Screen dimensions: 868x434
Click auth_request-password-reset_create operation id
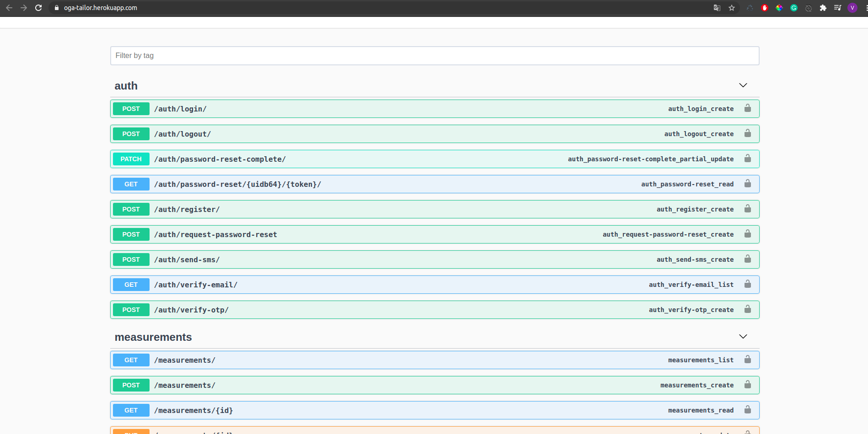click(668, 234)
